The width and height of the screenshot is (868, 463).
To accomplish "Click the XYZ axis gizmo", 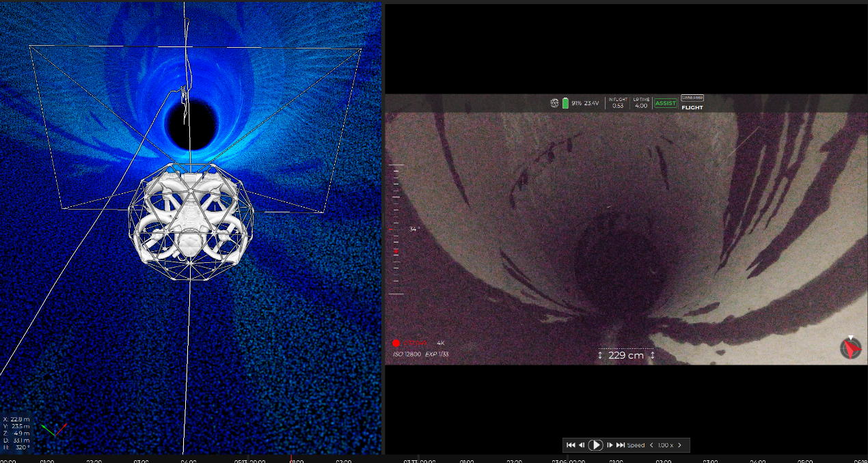I will click(x=53, y=430).
